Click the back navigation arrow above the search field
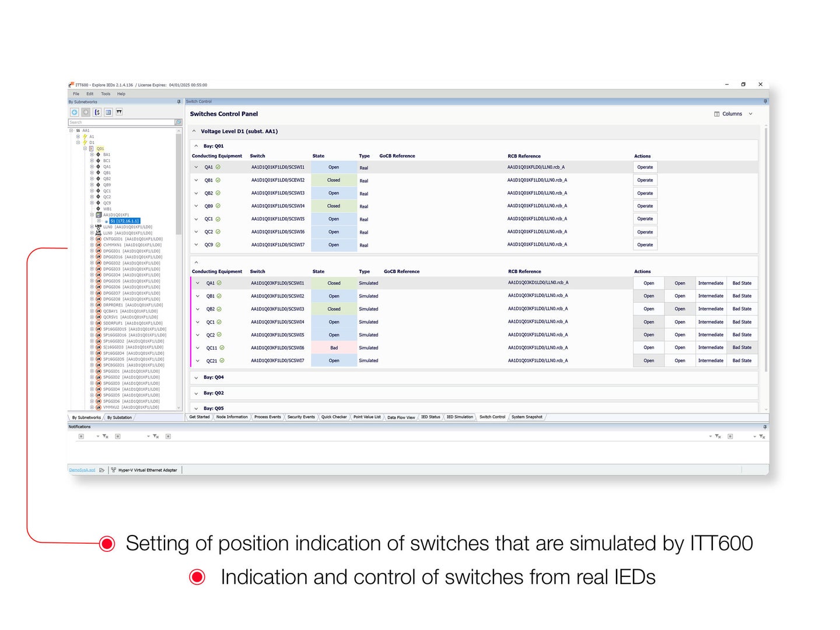This screenshot has height=630, width=840. (x=75, y=112)
